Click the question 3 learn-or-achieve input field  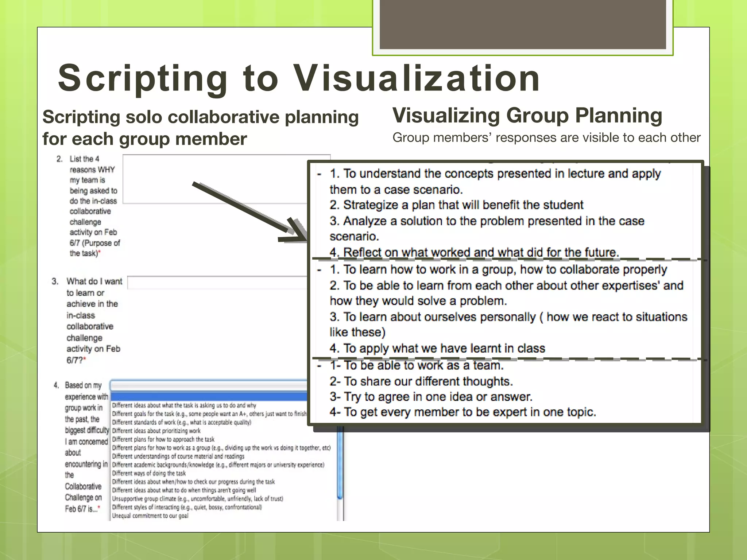pyautogui.click(x=218, y=283)
